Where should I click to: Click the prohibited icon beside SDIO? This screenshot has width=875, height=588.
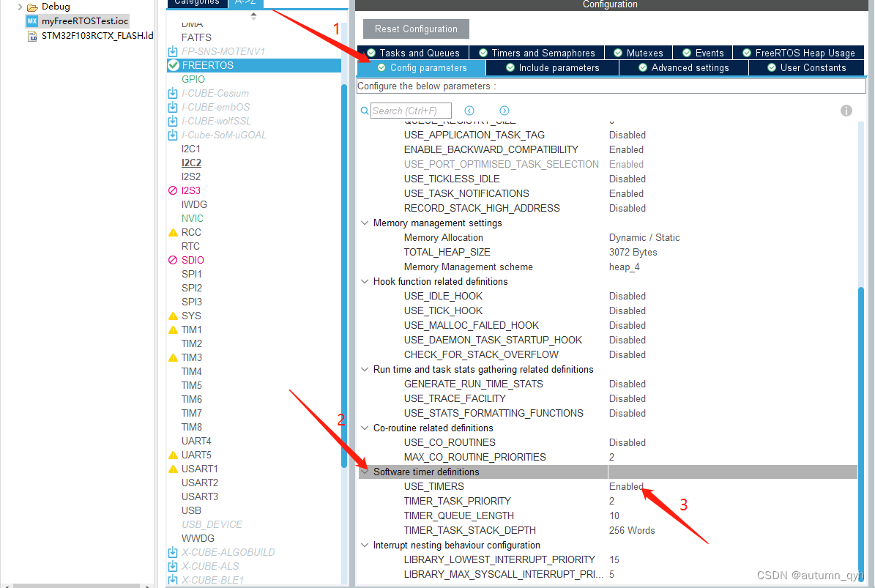tap(174, 259)
